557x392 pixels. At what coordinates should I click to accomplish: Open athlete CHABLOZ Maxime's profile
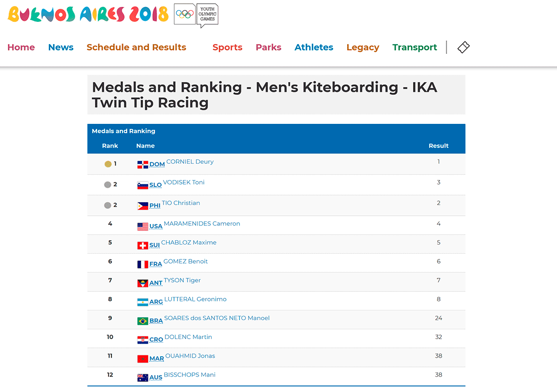click(x=189, y=243)
